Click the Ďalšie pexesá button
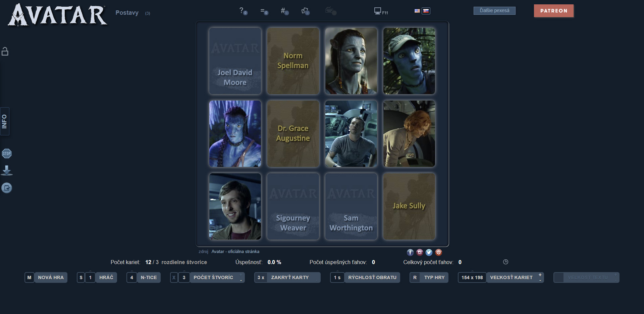 pos(494,11)
